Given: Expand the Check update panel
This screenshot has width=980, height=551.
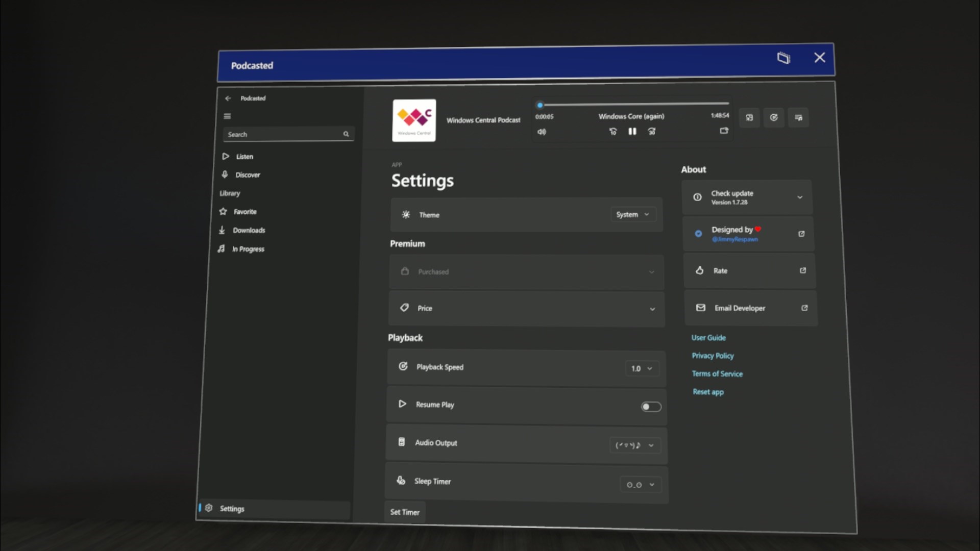Looking at the screenshot, I should (x=747, y=197).
